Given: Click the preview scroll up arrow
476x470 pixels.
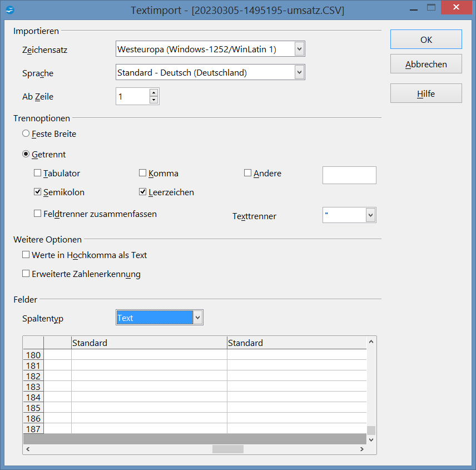Looking at the screenshot, I should coord(371,342).
